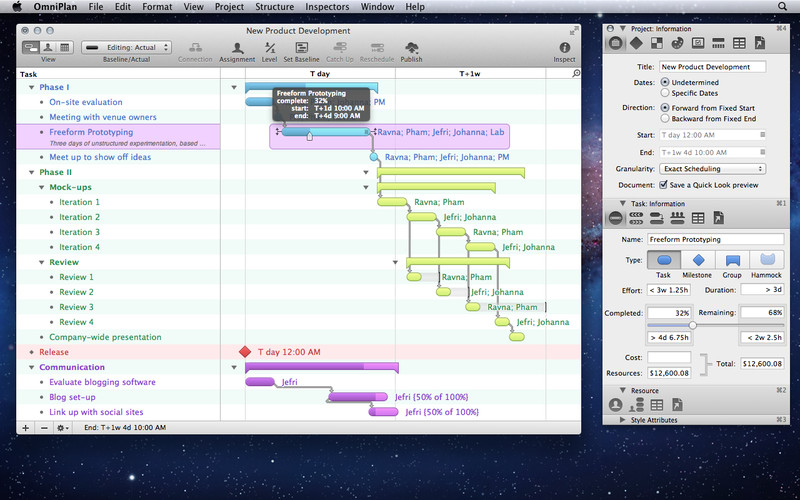Click the Set Baseline icon
Screen dimensions: 800x500
click(301, 48)
